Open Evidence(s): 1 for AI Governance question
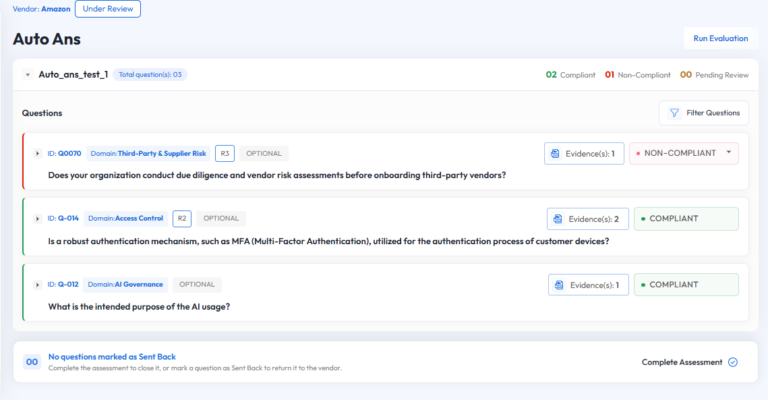 click(x=588, y=285)
